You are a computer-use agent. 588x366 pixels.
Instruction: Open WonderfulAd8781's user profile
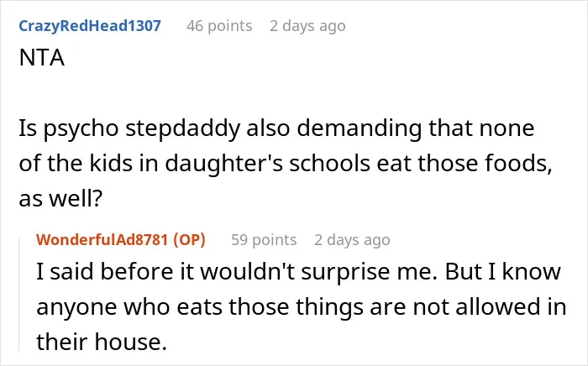(102, 240)
